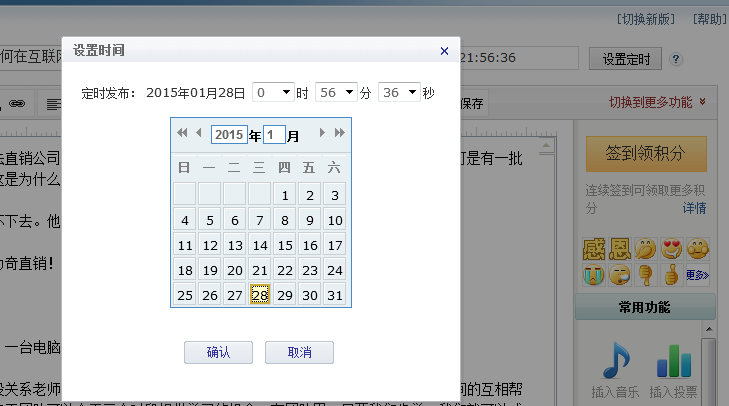Insert the crying emoticon
The height and width of the screenshot is (406, 729).
[594, 275]
